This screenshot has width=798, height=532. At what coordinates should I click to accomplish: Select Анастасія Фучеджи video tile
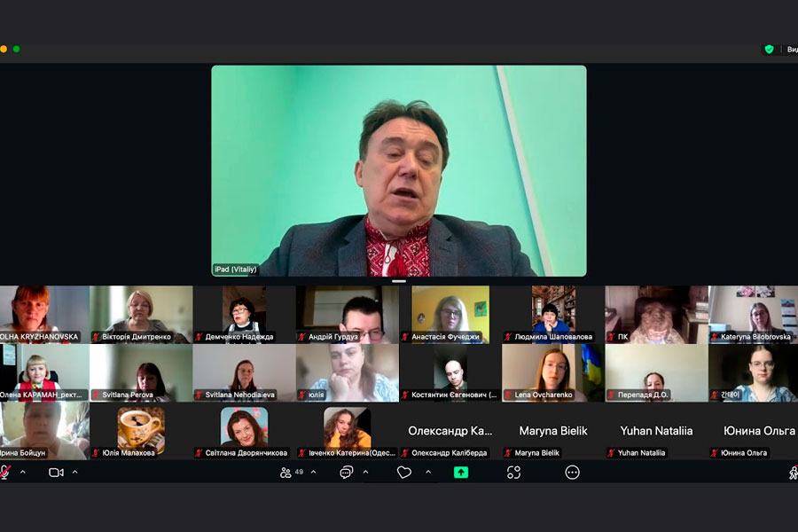point(450,315)
